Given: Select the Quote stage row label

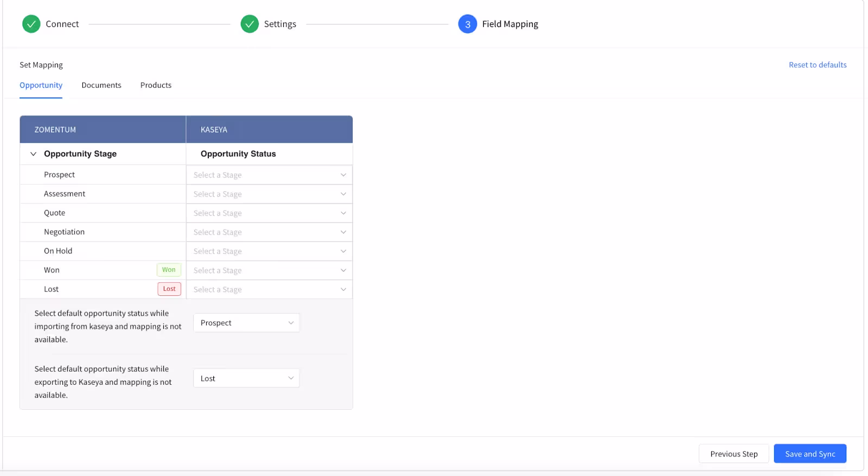Looking at the screenshot, I should click(x=54, y=213).
